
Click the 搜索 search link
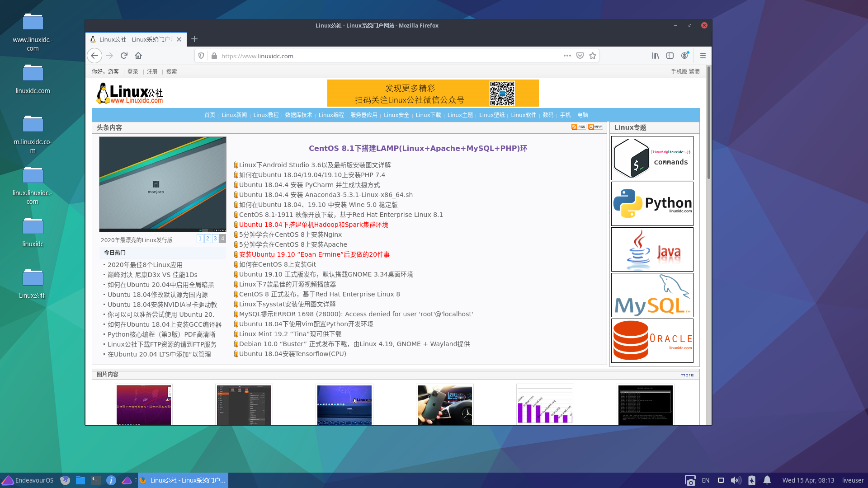tap(171, 71)
